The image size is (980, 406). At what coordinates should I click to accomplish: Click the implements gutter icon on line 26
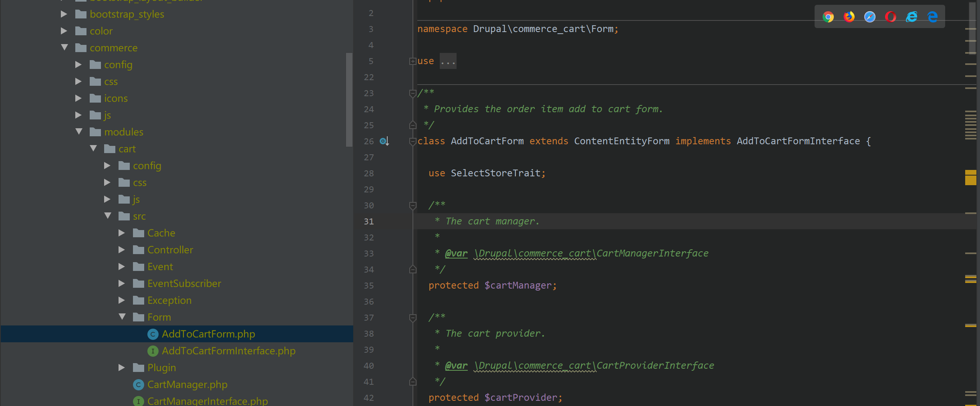(x=384, y=141)
